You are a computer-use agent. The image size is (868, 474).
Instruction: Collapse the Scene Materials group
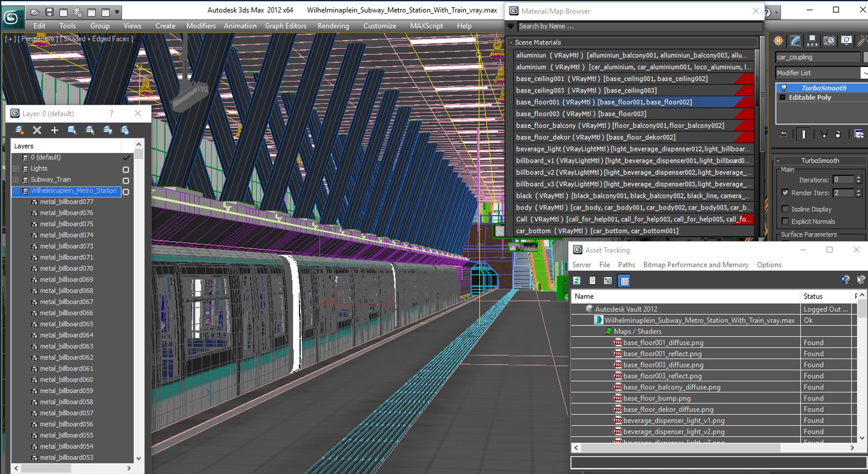pyautogui.click(x=510, y=42)
